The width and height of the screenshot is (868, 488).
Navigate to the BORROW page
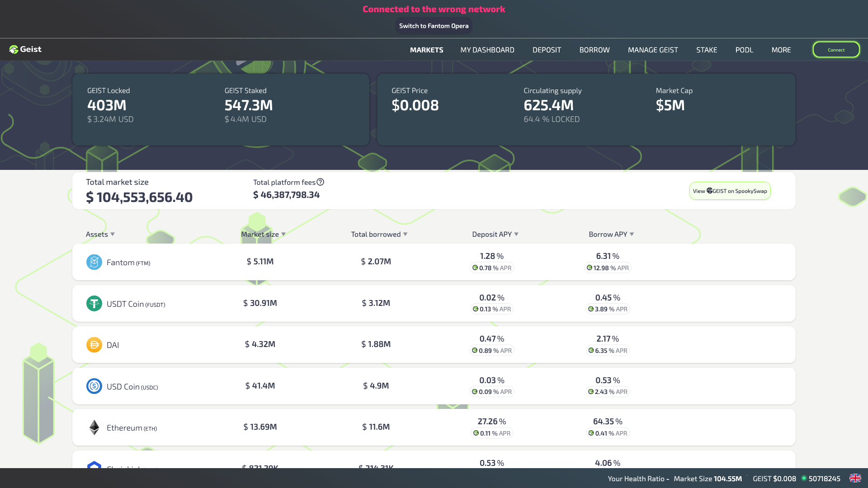[594, 50]
